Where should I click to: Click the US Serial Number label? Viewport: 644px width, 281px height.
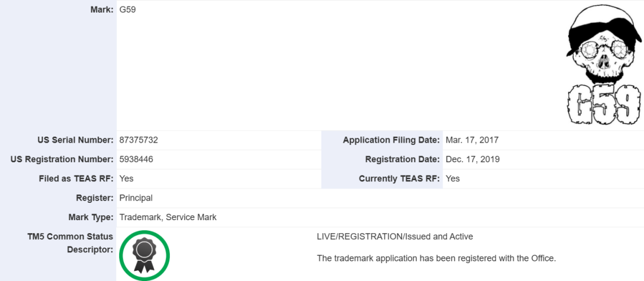click(x=75, y=140)
